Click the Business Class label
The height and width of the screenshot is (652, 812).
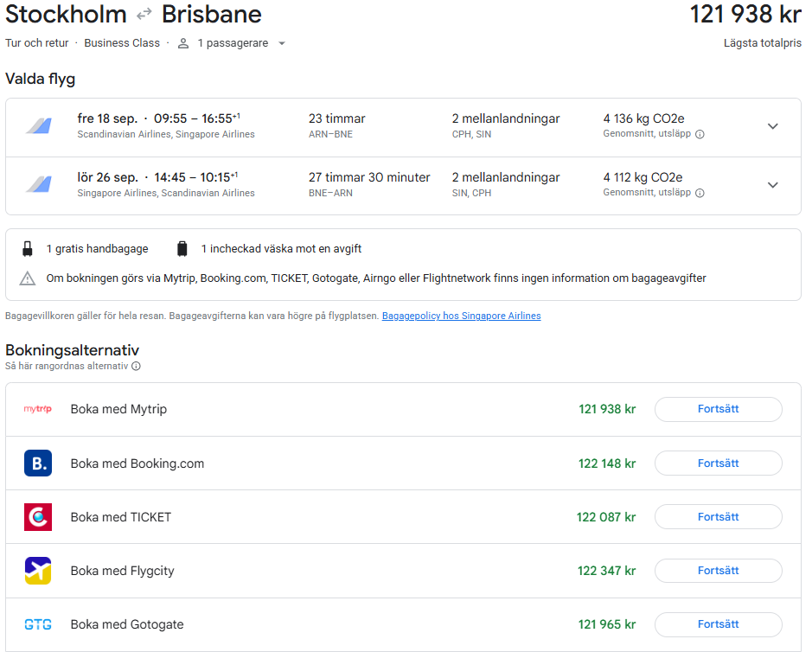(x=122, y=43)
